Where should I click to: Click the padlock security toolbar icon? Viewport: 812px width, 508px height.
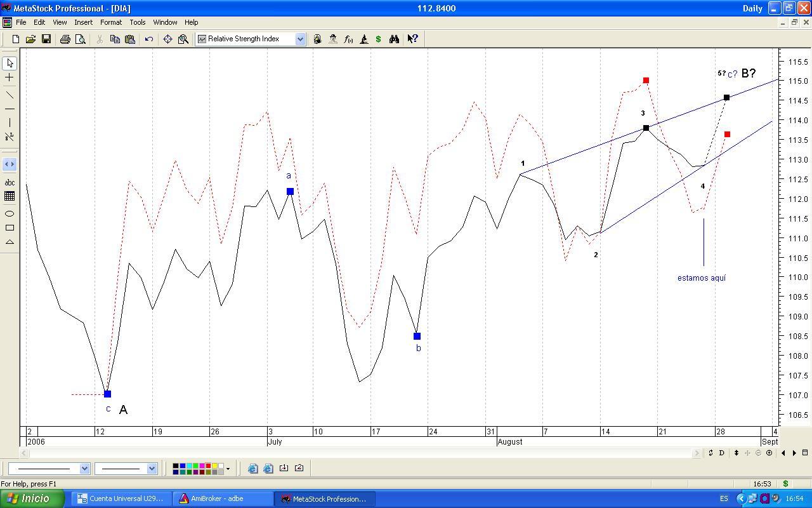pos(317,39)
